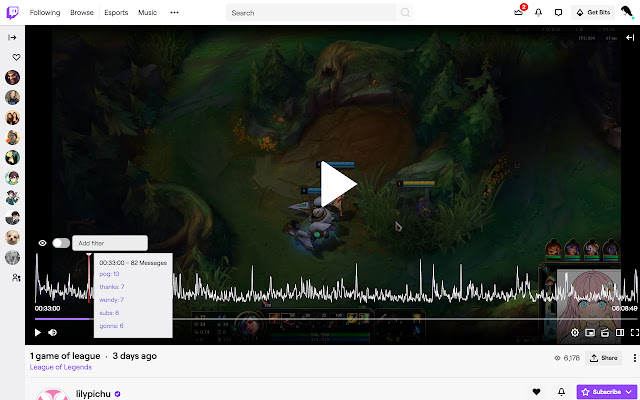Image resolution: width=640 pixels, height=400 pixels.
Task: Select the 'gonna: 6' keyword
Action: click(111, 326)
